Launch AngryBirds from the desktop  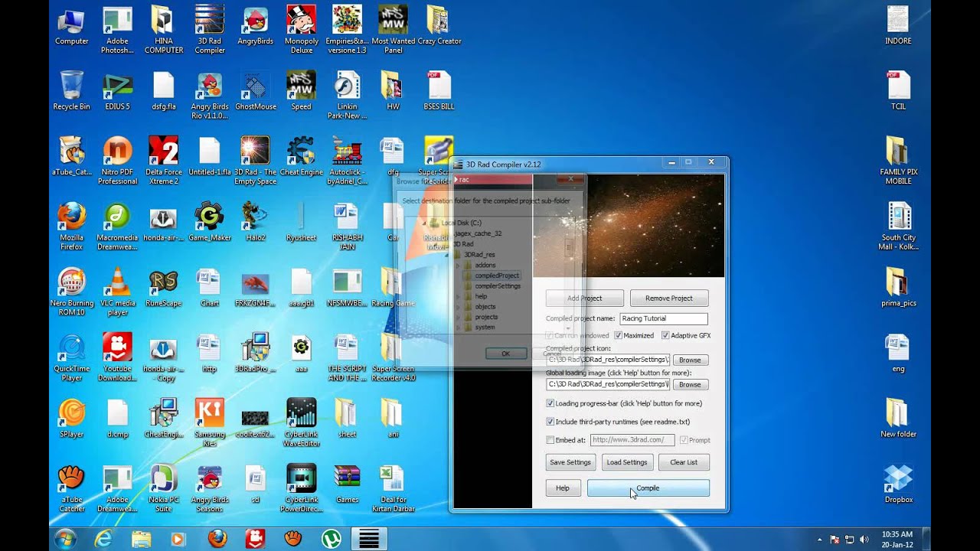(x=256, y=26)
